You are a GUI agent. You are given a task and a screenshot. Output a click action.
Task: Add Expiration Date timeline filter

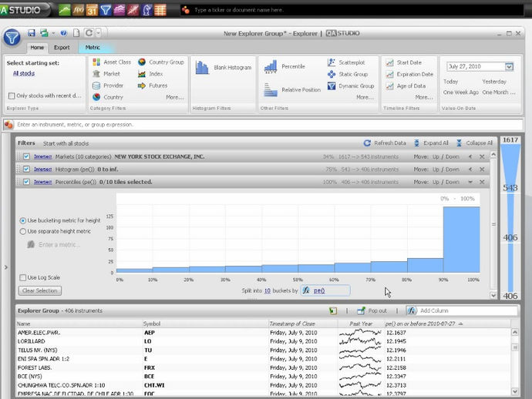(x=409, y=74)
